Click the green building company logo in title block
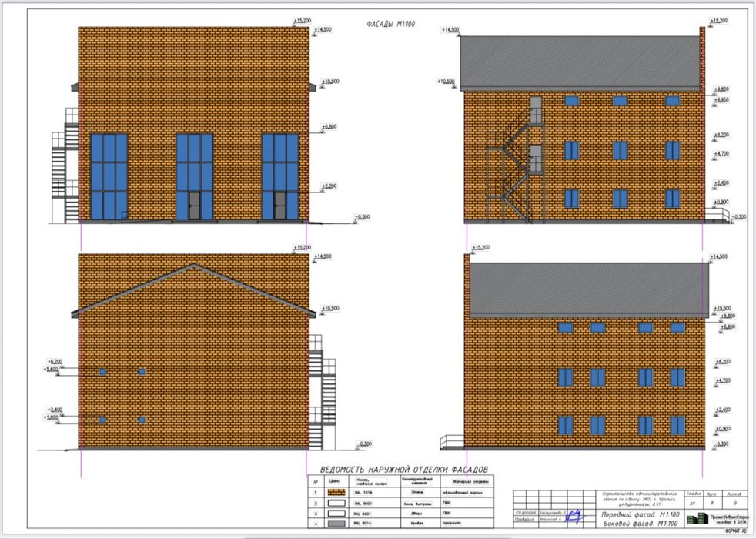 click(x=697, y=519)
